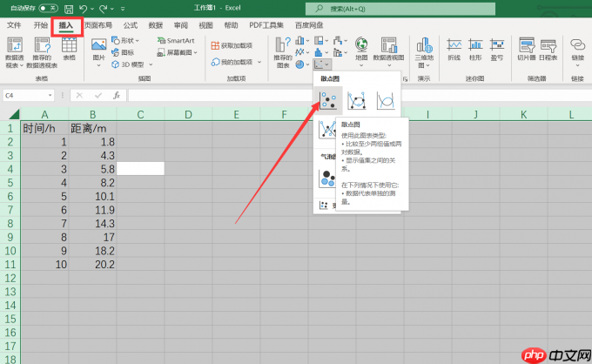This screenshot has height=364, width=592.
Task: Open the scatter chart dropdown button
Action: tap(322, 64)
